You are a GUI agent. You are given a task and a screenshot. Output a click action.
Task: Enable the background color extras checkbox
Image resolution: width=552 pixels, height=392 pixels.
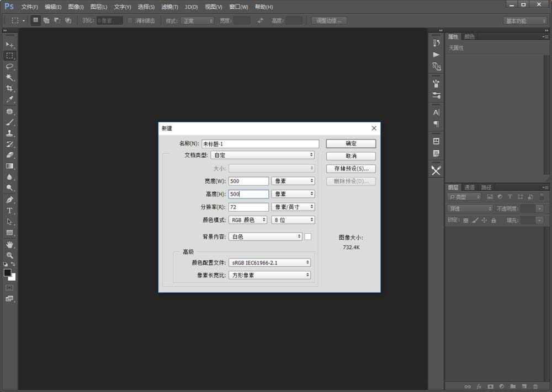(x=308, y=236)
